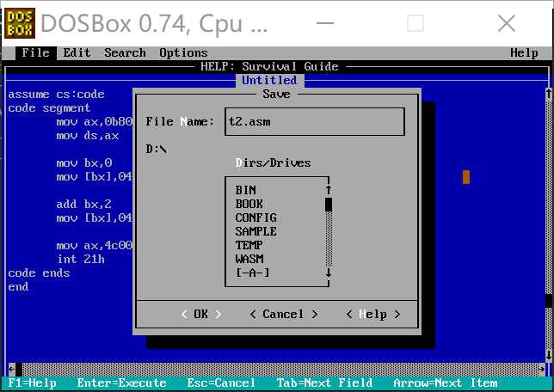Select the BOOK directory
Viewport: 554px width, 392px height.
coord(249,204)
